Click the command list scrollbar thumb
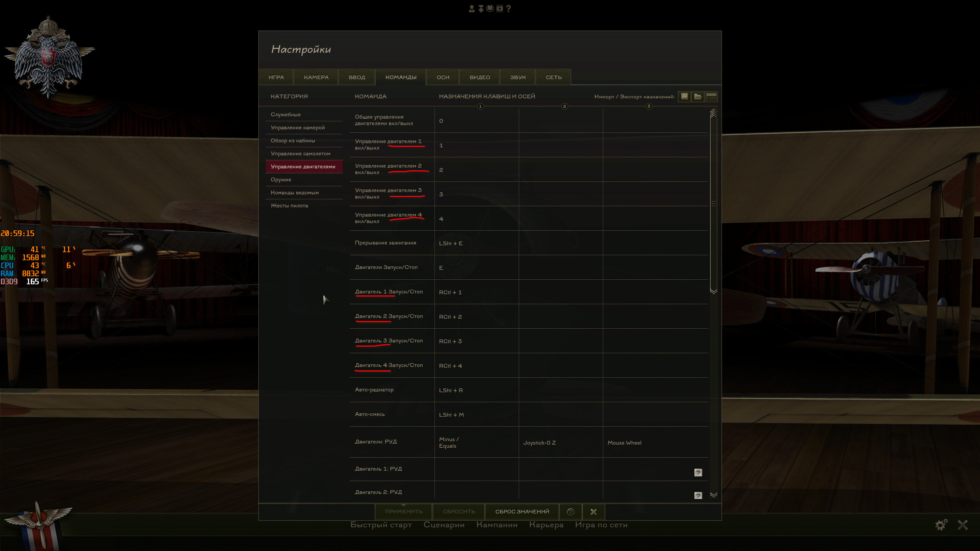 [x=714, y=204]
